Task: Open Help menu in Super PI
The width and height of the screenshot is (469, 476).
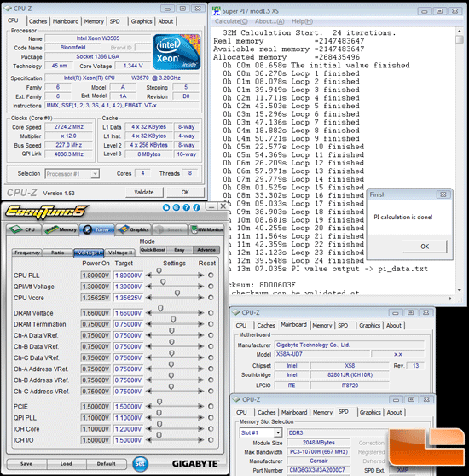Action: [302, 21]
